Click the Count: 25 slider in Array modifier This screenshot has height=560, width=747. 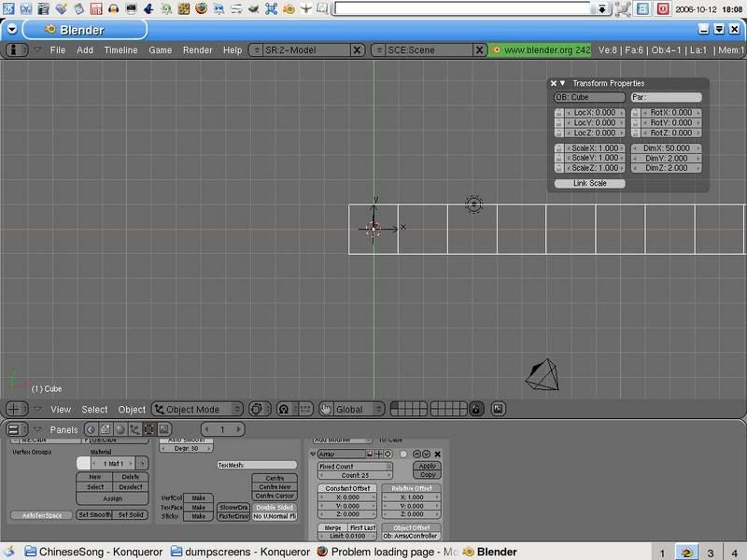[x=357, y=475]
